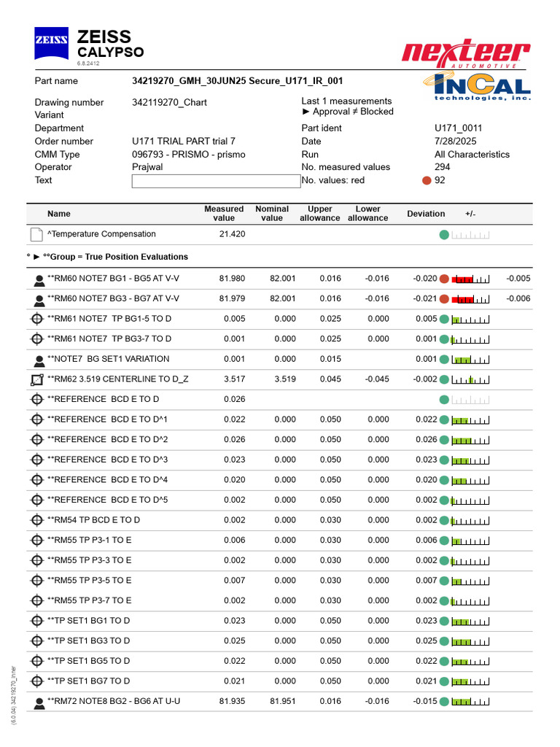
Task: Click the red status dot for deviation -0.020
Action: (x=444, y=279)
